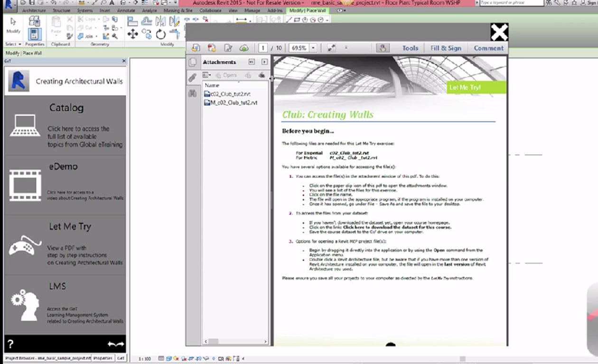Collapse the Attachments panel with left arrows
This screenshot has height=364, width=598.
pos(252,62)
